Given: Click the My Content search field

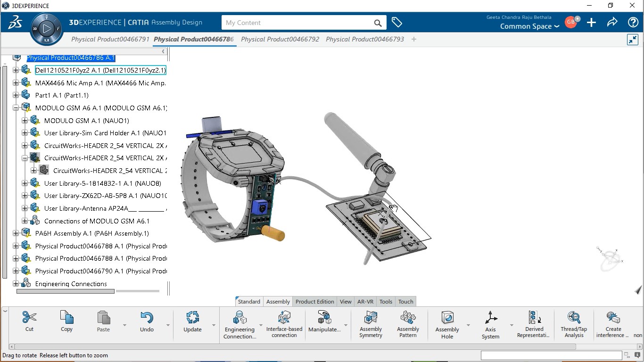Looking at the screenshot, I should pos(298,23).
